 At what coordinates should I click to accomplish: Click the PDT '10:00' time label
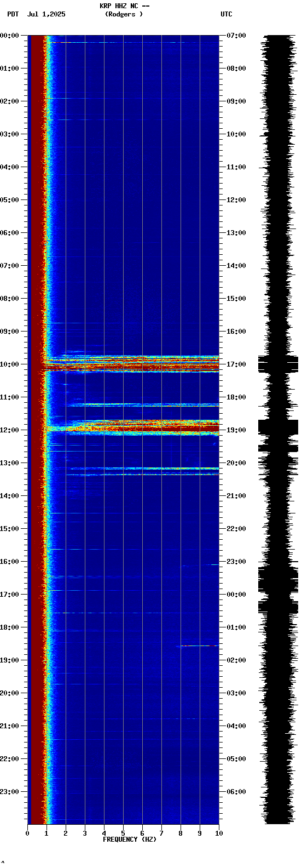(10, 364)
